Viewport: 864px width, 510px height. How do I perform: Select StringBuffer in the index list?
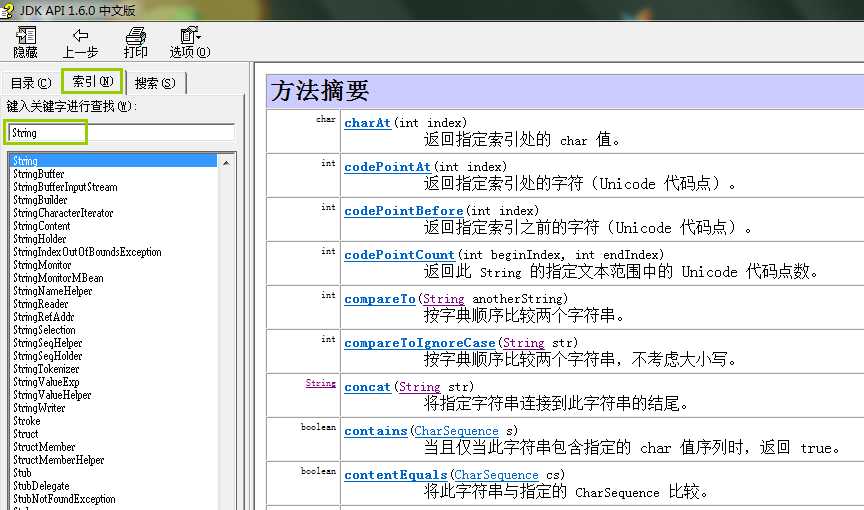tap(39, 174)
